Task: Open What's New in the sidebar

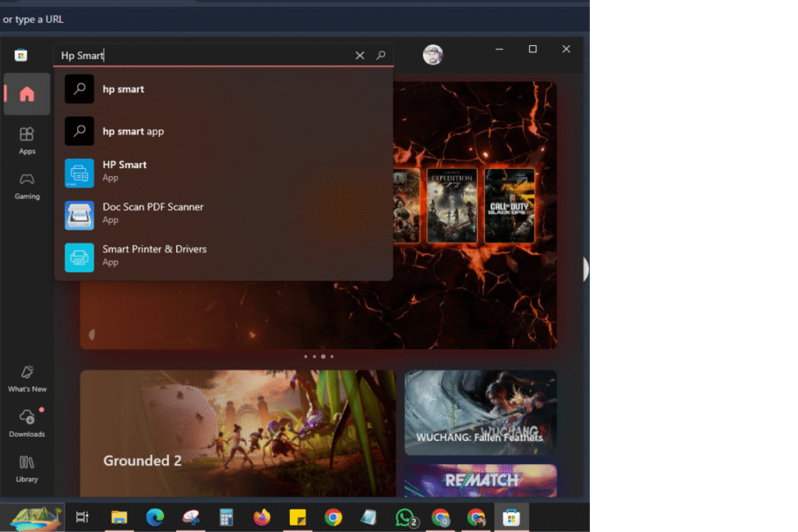Action: (27, 379)
